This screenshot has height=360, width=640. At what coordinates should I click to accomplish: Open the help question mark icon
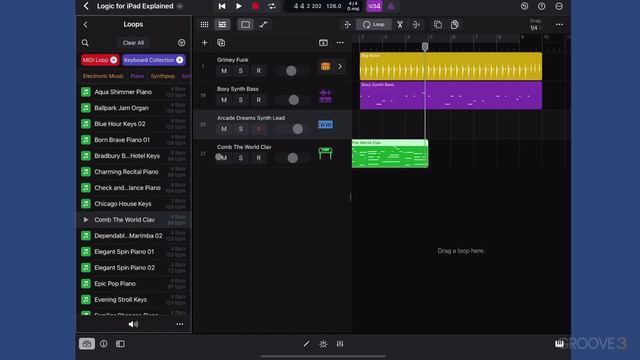click(542, 6)
